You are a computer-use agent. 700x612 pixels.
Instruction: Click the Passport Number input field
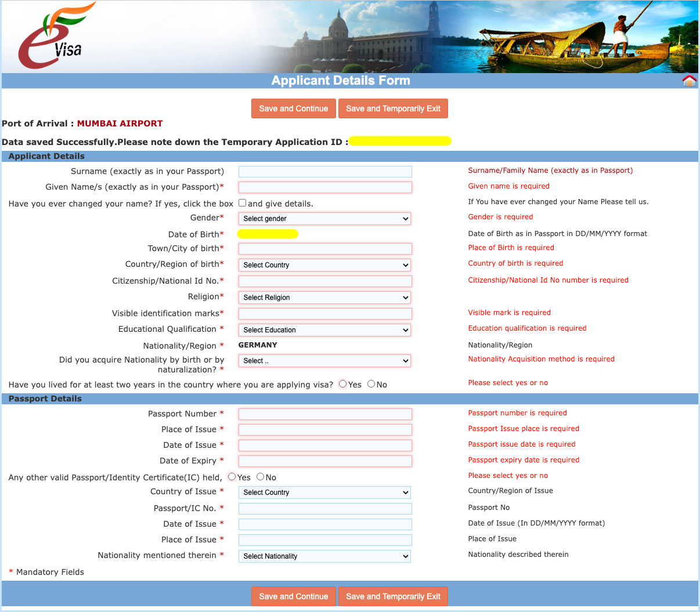click(x=324, y=414)
